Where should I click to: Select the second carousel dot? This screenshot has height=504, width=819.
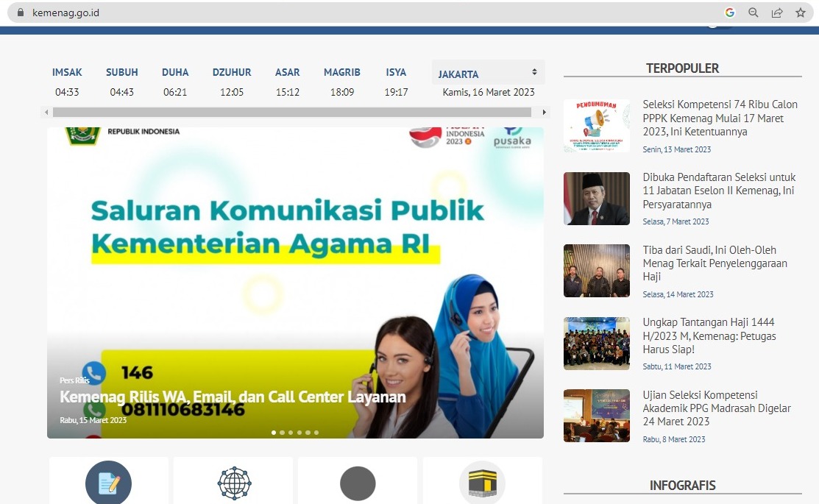(x=282, y=433)
